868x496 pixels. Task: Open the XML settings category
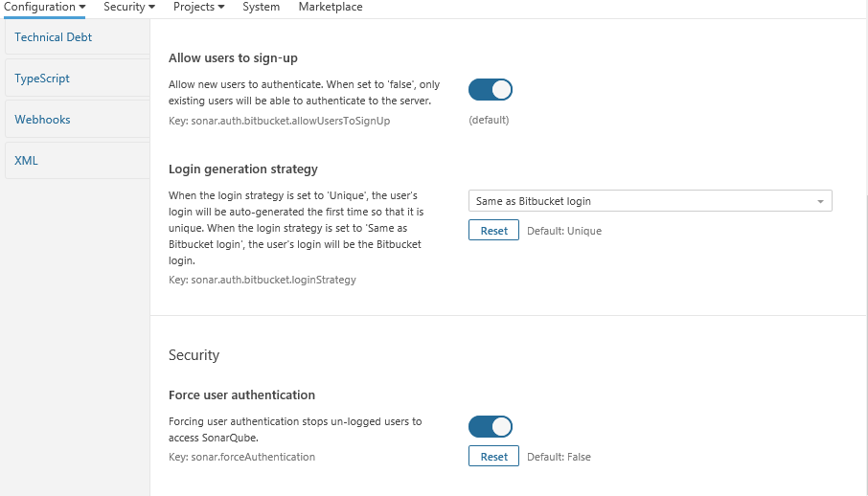(x=27, y=160)
